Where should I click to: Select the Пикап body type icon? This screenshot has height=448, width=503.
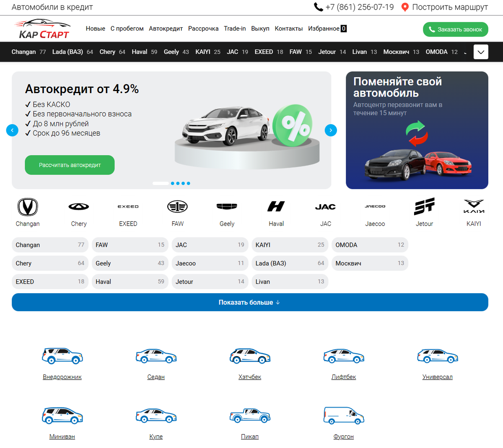pyautogui.click(x=250, y=416)
